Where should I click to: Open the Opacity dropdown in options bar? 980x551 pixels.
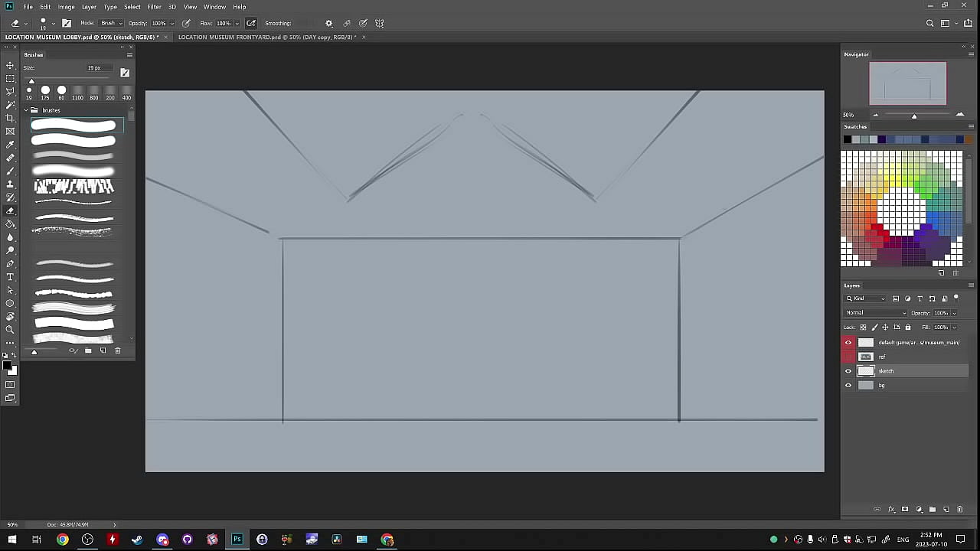(x=172, y=23)
